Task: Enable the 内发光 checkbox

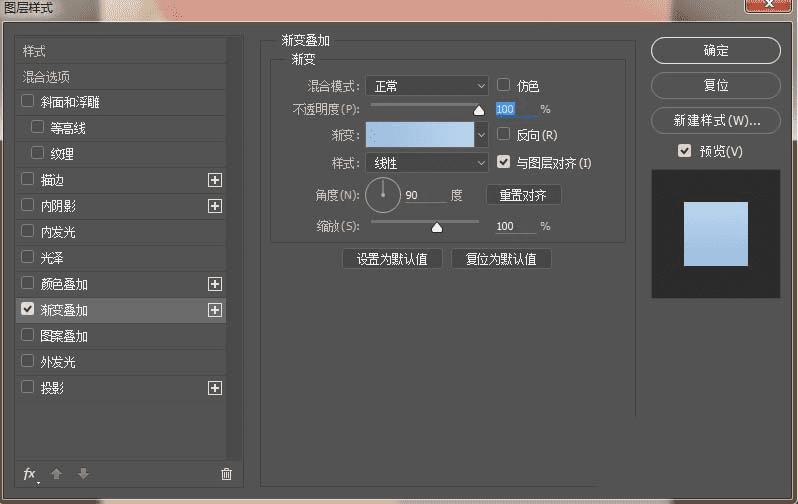Action: pos(27,231)
